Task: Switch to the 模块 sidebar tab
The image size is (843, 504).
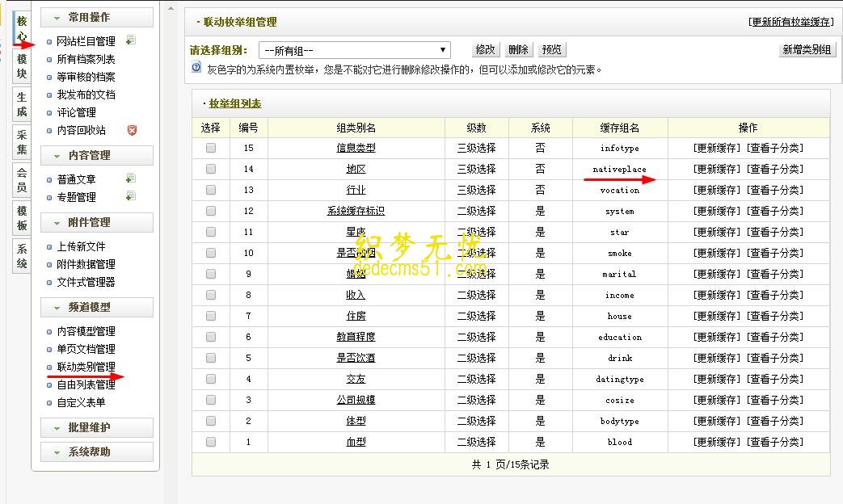Action: point(20,65)
